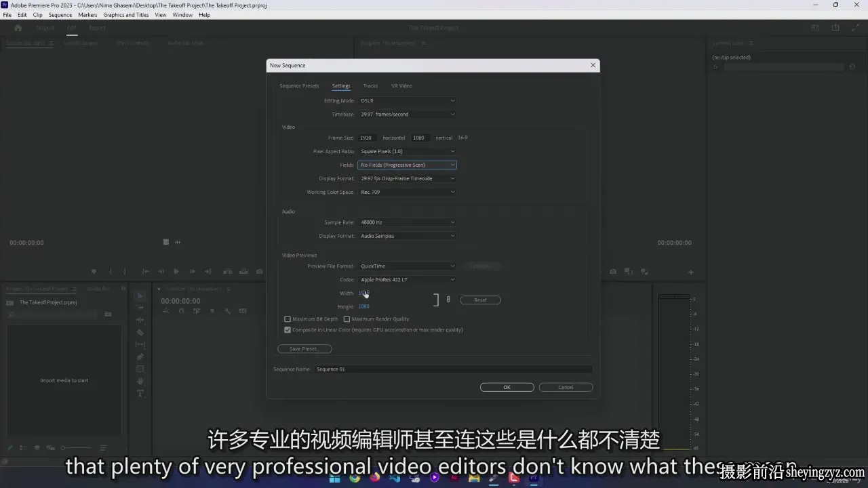The height and width of the screenshot is (488, 868).
Task: Click the Button Editor plus icon in Program monitor
Action: [691, 272]
